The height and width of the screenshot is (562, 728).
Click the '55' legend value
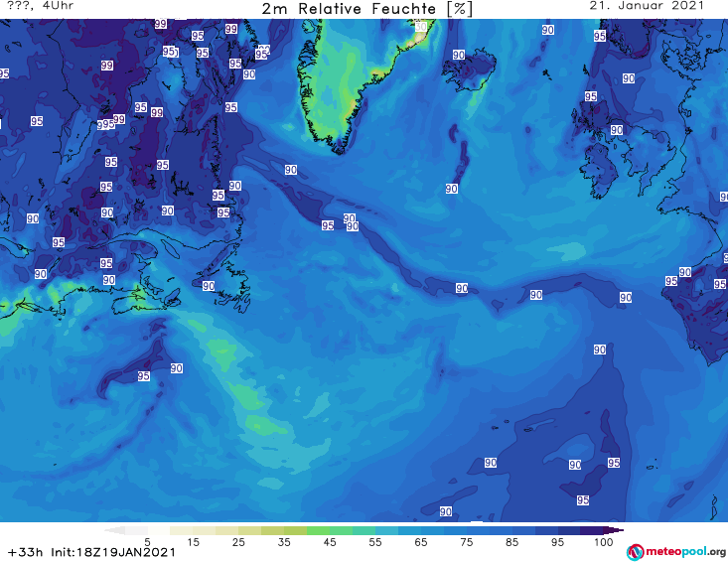[374, 541]
